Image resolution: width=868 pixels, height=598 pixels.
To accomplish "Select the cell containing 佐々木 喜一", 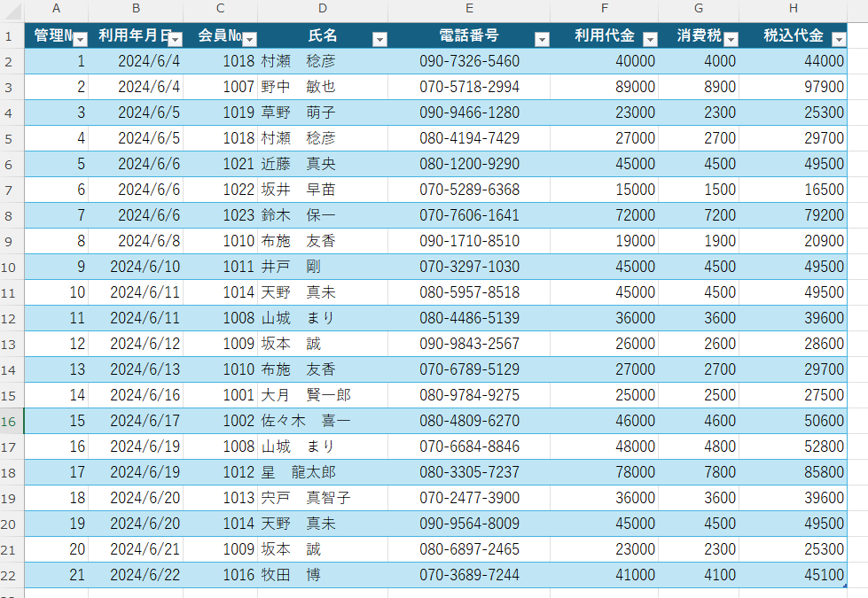I will click(323, 421).
